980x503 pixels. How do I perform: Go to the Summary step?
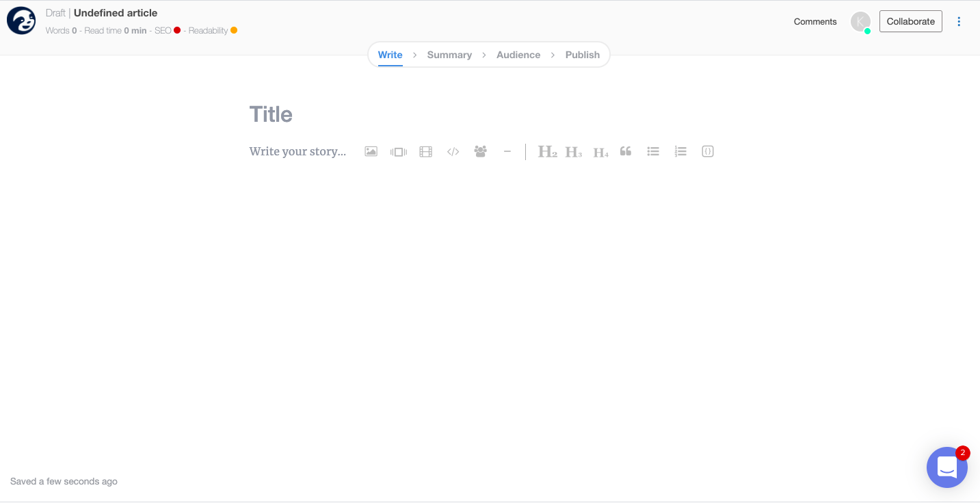[x=449, y=55]
